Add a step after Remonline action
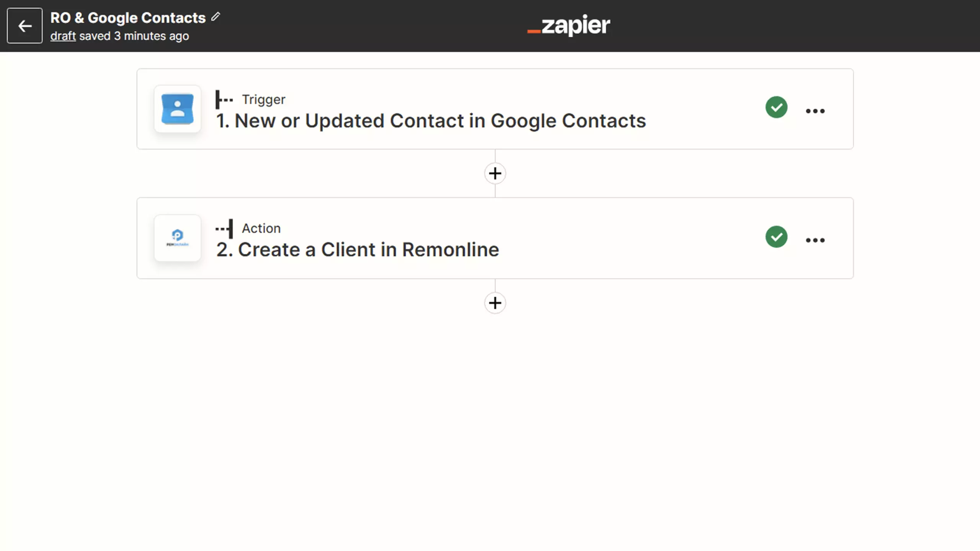The height and width of the screenshot is (551, 980). [495, 303]
